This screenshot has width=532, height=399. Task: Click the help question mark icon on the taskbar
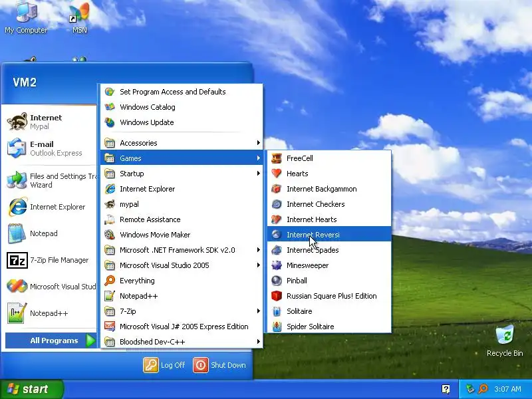[446, 389]
